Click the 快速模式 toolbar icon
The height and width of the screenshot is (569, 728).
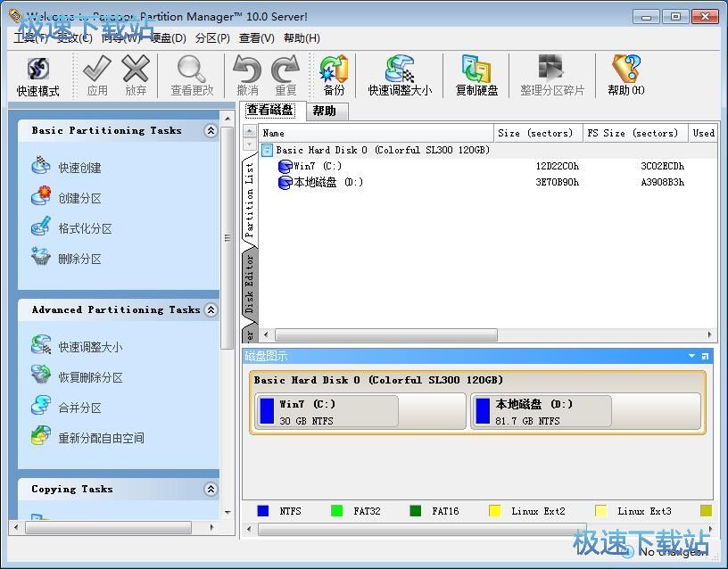(38, 70)
